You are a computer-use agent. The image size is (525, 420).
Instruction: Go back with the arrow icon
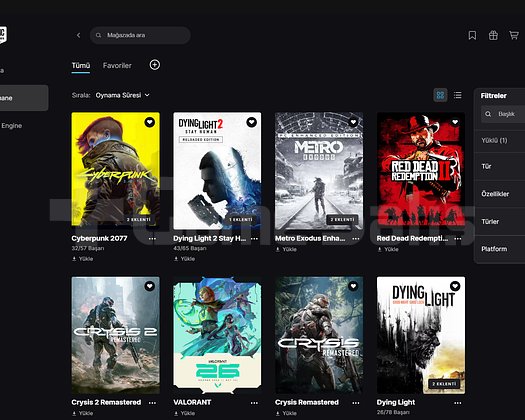point(78,35)
